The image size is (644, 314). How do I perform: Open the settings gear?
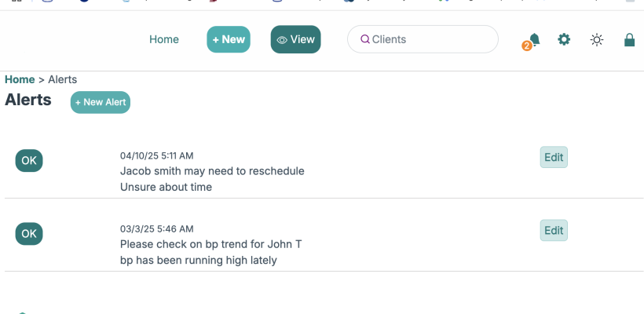(x=564, y=39)
